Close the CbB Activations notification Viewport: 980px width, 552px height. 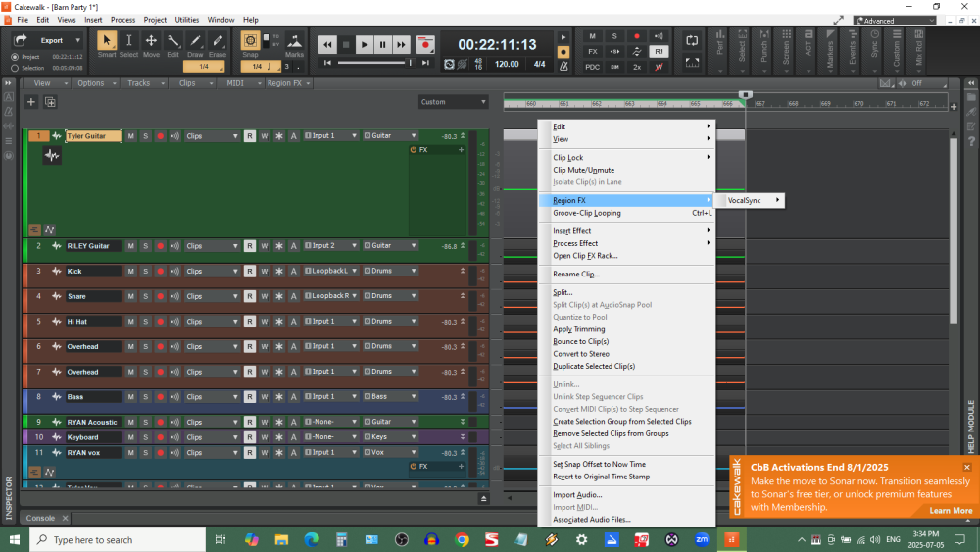coord(967,467)
